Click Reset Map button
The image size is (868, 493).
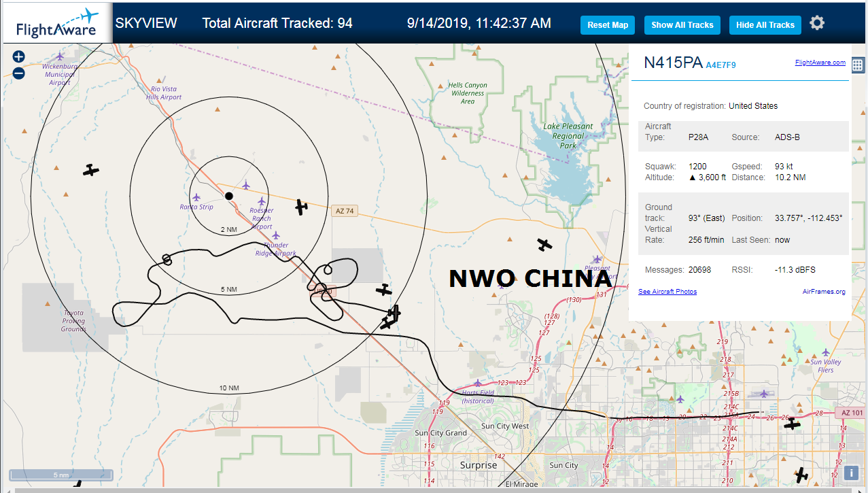(x=608, y=25)
